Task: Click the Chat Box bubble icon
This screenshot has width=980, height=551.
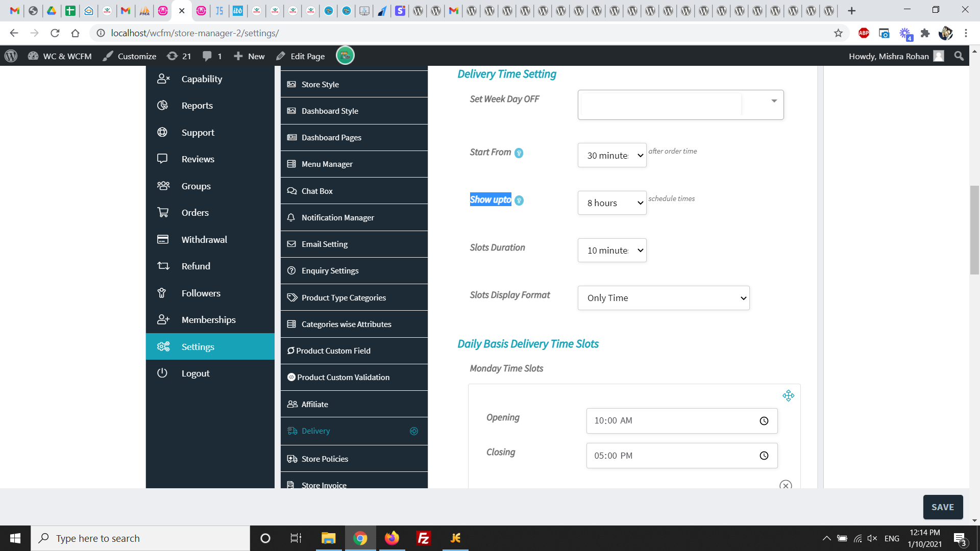Action: 291,191
